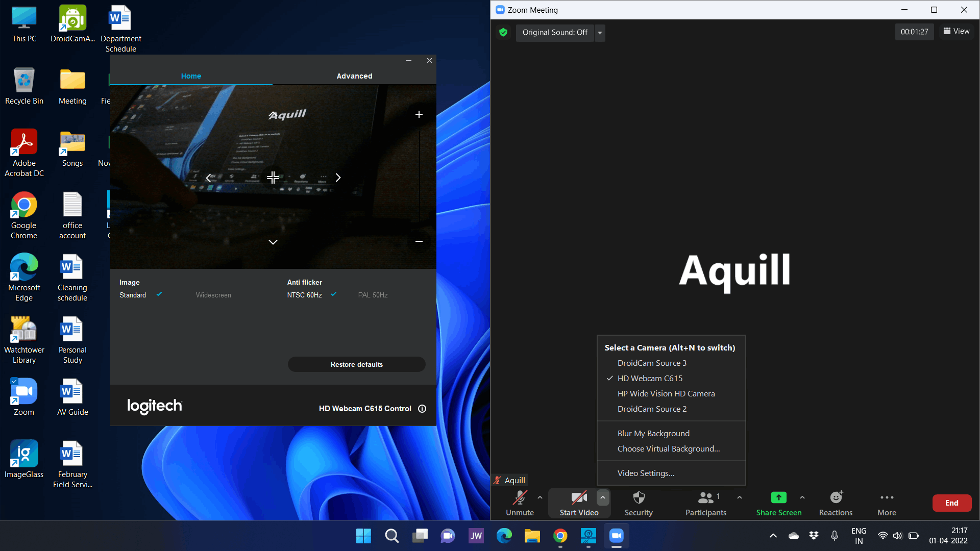This screenshot has width=980, height=551.
Task: Open the Security shield icon
Action: click(639, 498)
